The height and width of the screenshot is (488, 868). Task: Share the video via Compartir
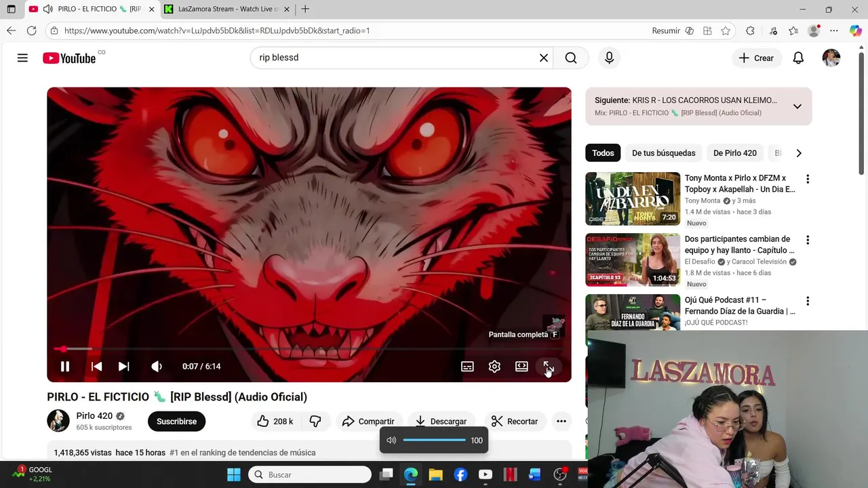click(368, 421)
